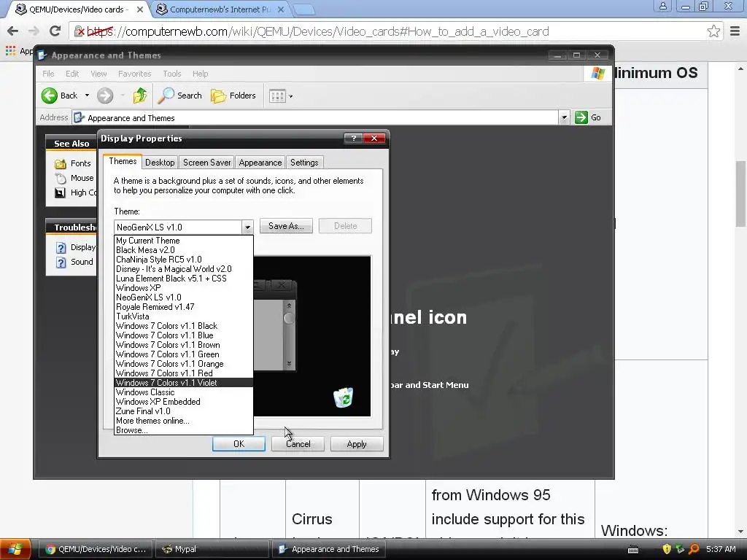The width and height of the screenshot is (747, 560).
Task: Choose Windows 7 Colors v1.1 Orange
Action: point(183,364)
